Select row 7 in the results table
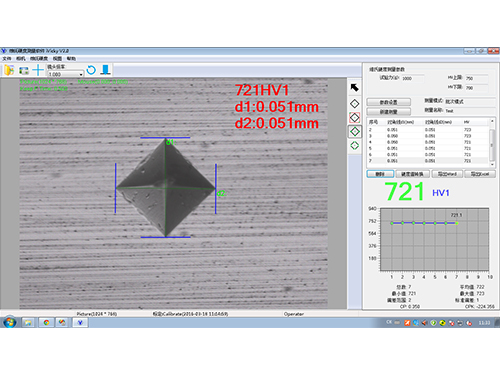The width and height of the screenshot is (500, 375). (x=428, y=161)
